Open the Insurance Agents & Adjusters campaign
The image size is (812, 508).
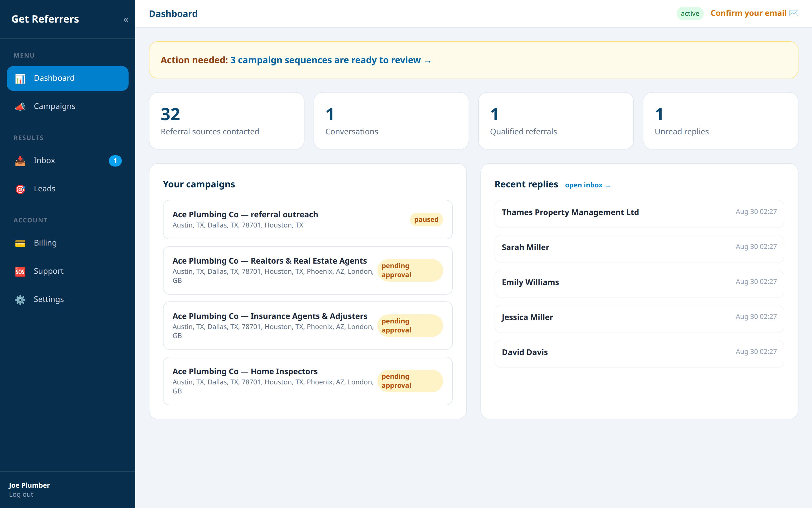click(x=308, y=326)
